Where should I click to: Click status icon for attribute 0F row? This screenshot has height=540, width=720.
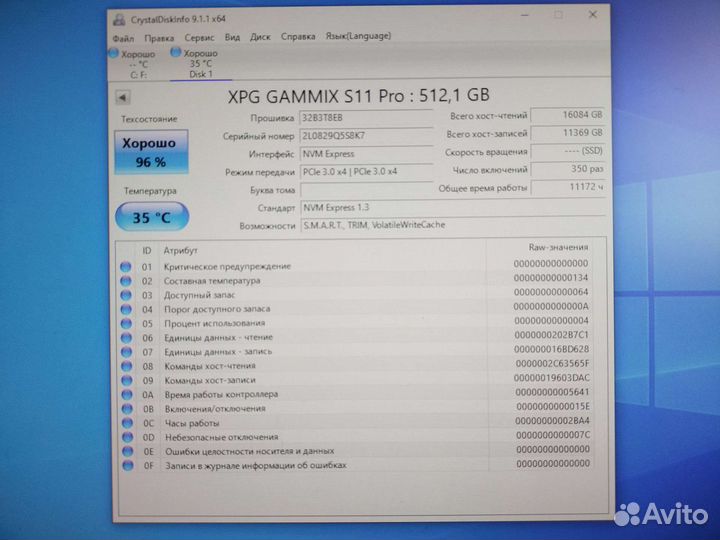point(128,466)
